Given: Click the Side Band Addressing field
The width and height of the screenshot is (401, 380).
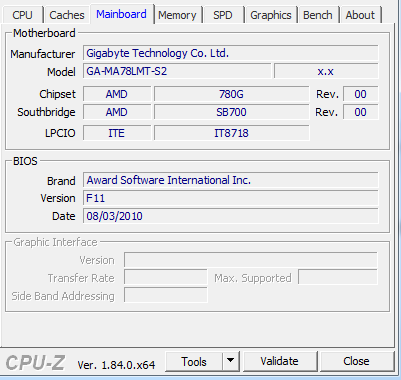Looking at the screenshot, I should pyautogui.click(x=166, y=295).
